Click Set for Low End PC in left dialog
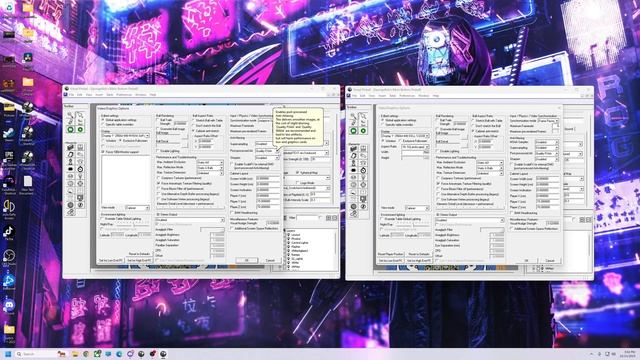640x360 pixels. click(x=111, y=260)
